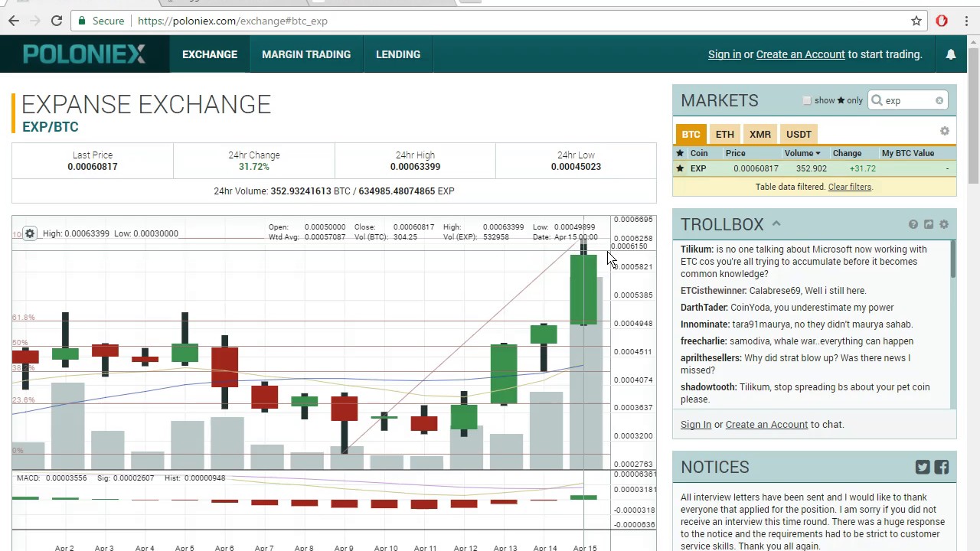Sort markets by Price column
This screenshot has width=980, height=551.
click(736, 153)
